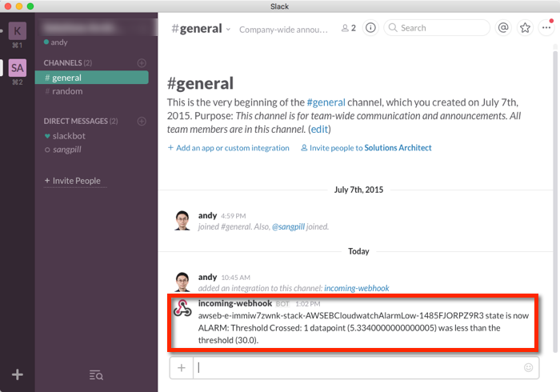Click Add an app or custom integration
This screenshot has width=560, height=392.
point(229,148)
